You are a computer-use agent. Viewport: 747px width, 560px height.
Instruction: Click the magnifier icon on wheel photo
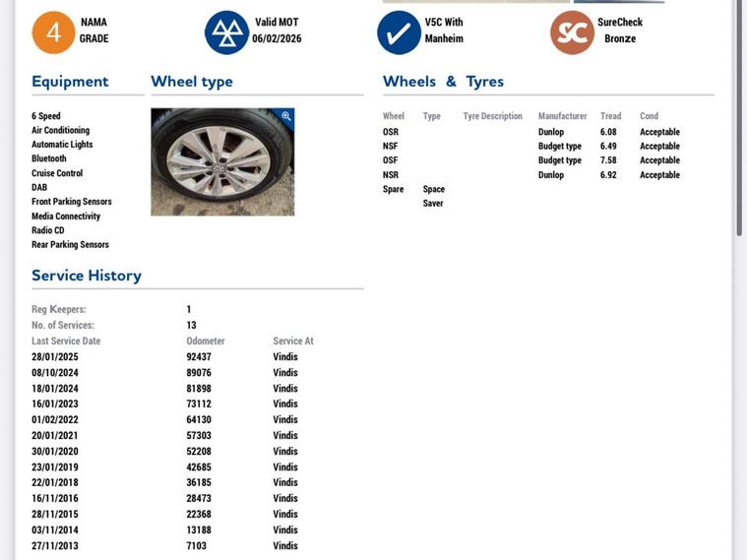pos(286,116)
